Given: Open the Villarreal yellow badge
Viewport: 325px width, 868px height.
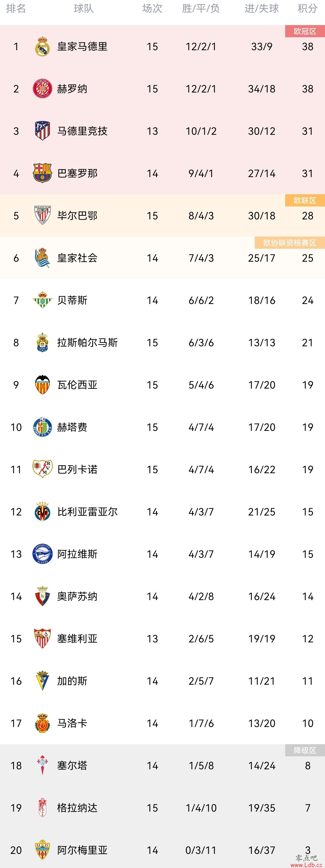Looking at the screenshot, I should (43, 512).
